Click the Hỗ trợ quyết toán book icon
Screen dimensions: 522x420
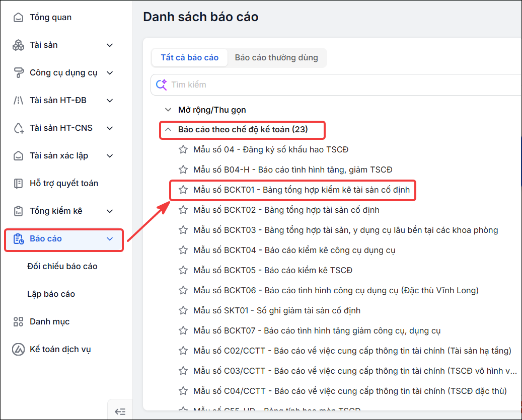[x=18, y=183]
